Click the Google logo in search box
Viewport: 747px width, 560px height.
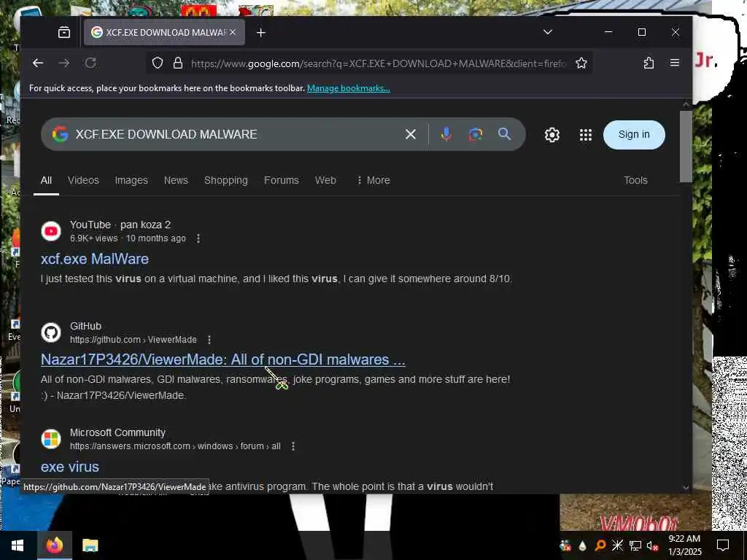pos(60,134)
